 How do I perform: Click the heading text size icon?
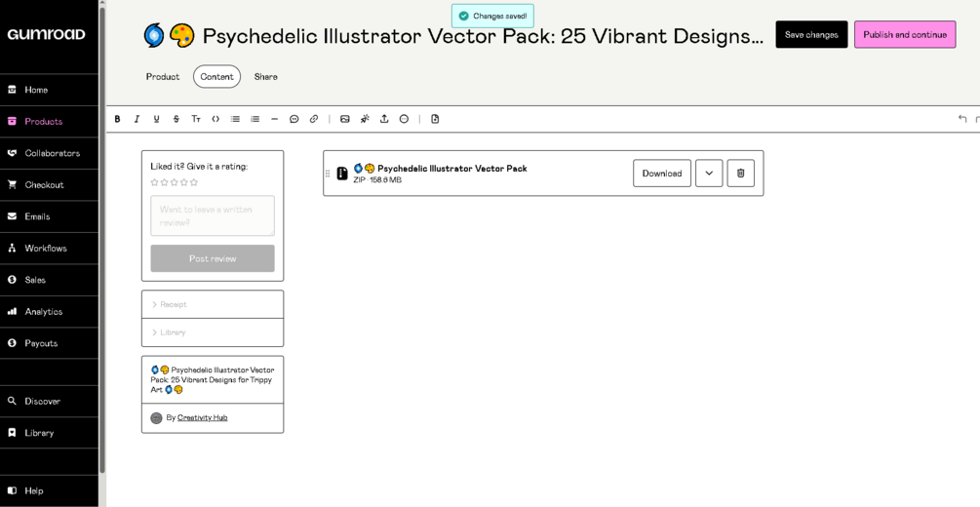pyautogui.click(x=196, y=119)
